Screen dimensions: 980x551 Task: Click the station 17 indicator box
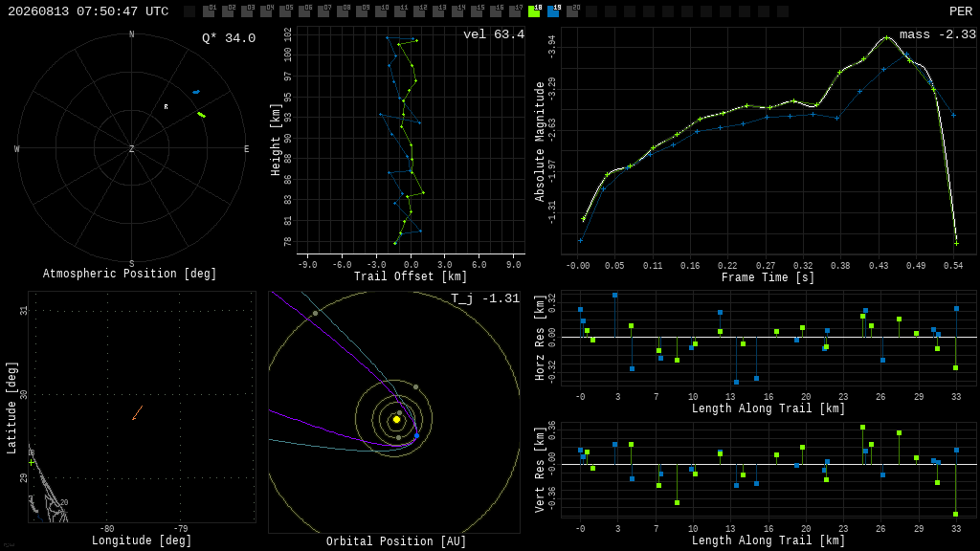(516, 11)
